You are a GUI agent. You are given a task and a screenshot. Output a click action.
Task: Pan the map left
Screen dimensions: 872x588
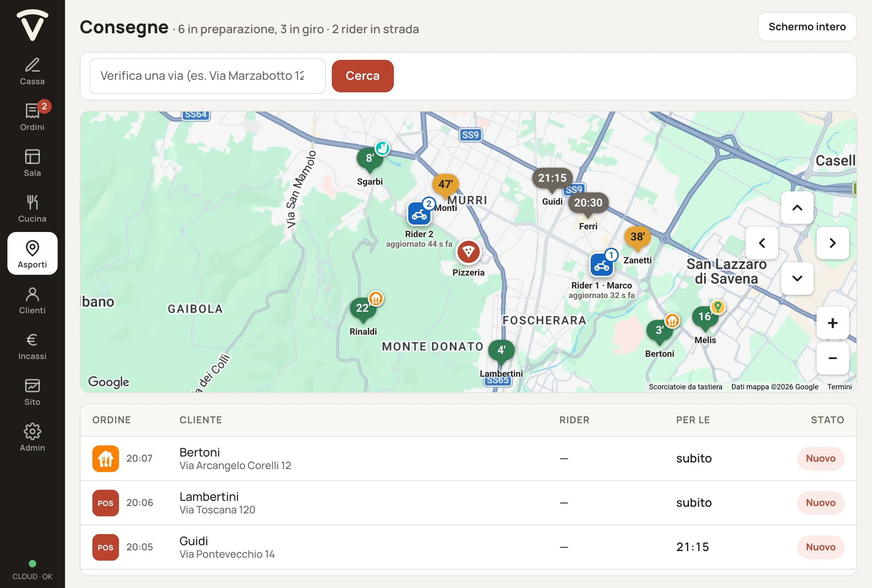(762, 243)
